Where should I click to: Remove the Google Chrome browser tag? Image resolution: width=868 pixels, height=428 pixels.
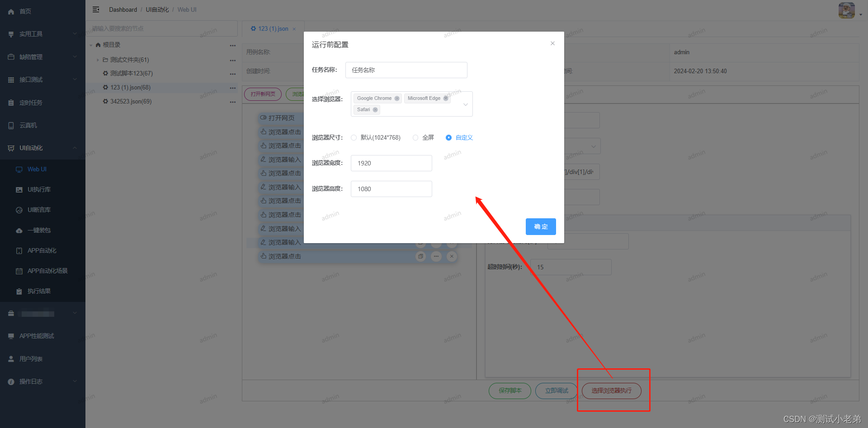click(397, 99)
